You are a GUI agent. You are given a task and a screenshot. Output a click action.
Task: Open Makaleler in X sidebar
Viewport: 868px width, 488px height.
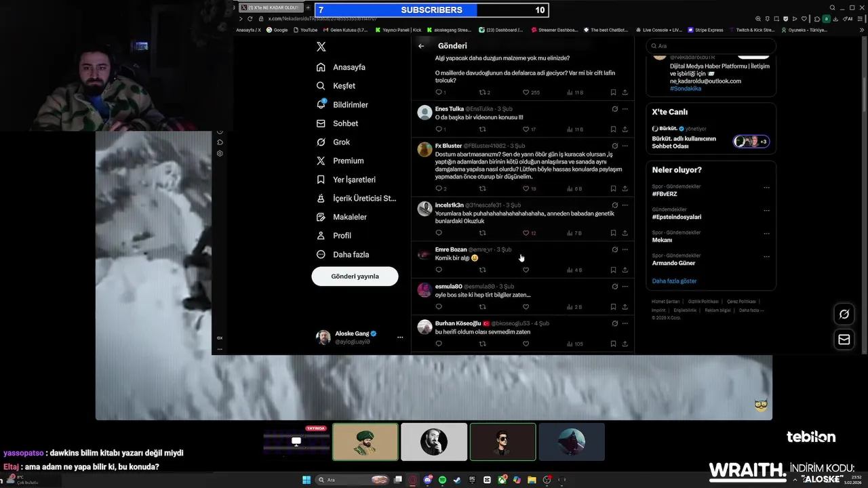click(341, 217)
